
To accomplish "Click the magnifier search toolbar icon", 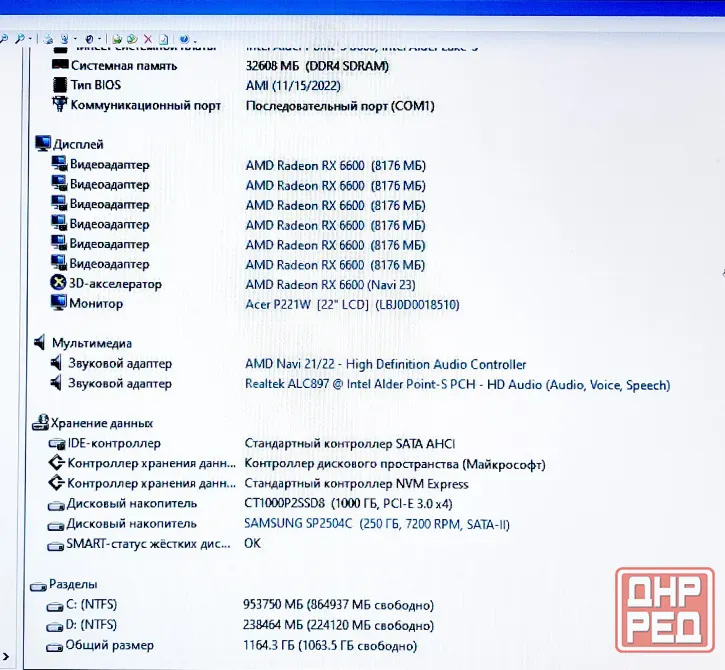I will 20,39.
